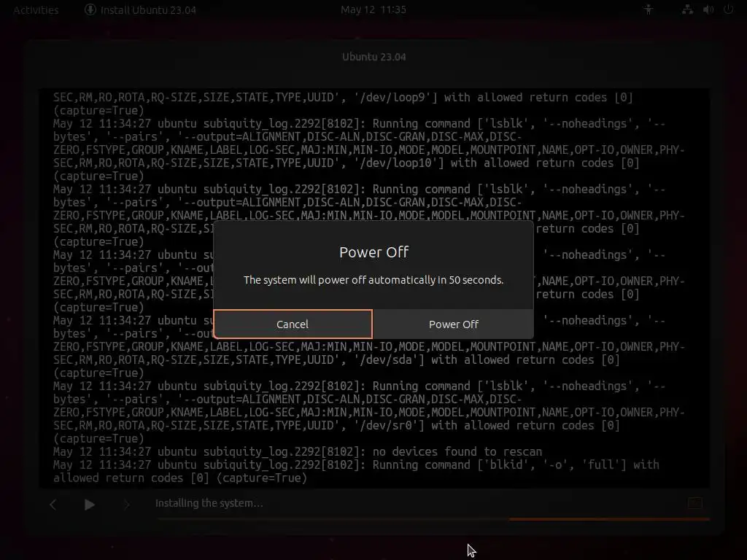Click the 'no devices found to rescan' log line
Viewport: 747px width, 560px height.
tap(298, 451)
